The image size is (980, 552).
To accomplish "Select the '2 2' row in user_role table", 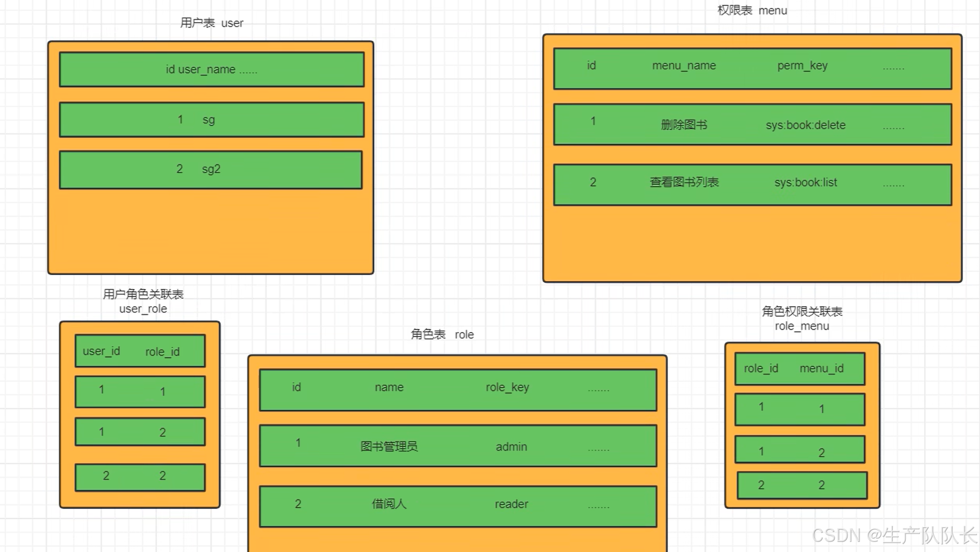I will 139,476.
